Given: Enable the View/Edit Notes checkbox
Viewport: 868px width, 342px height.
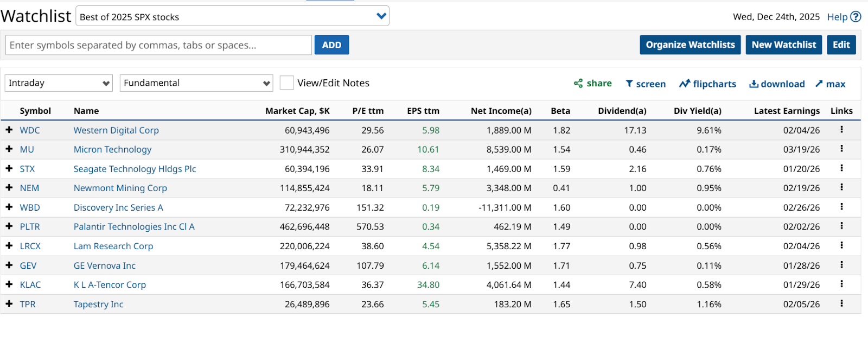Looking at the screenshot, I should click(x=286, y=83).
